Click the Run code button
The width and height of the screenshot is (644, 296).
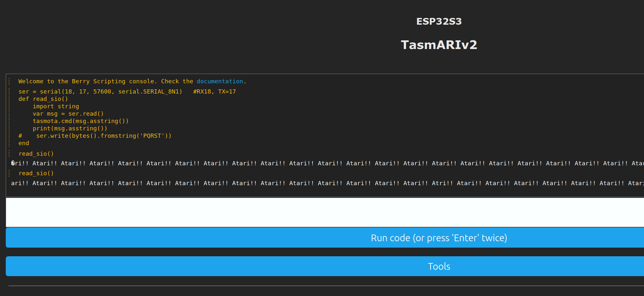[x=439, y=237]
